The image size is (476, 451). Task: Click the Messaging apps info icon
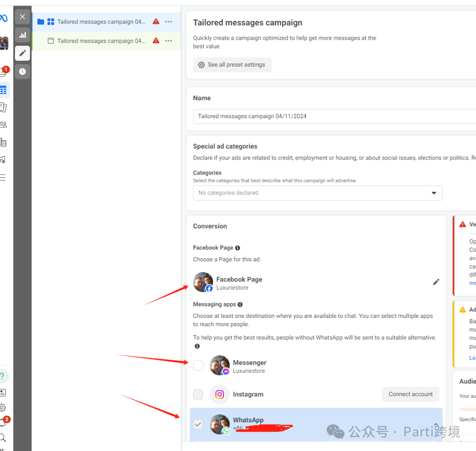pos(240,305)
